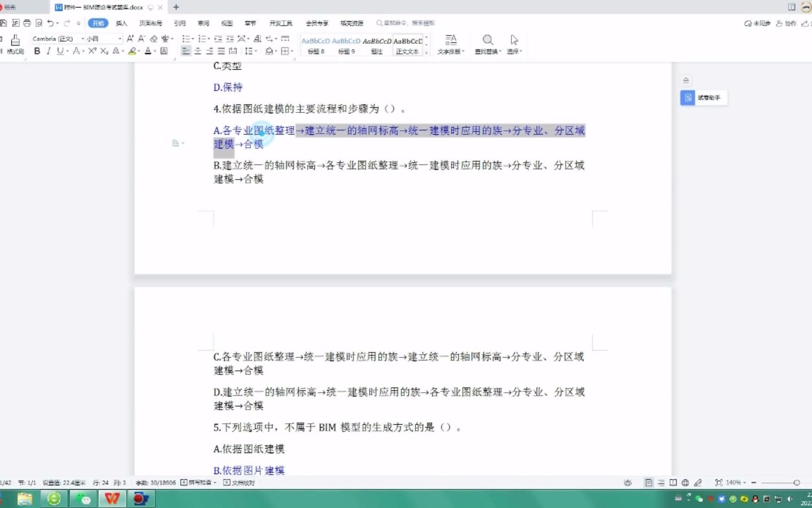Justify the paragraph text
Screen dimensions: 812x508
coord(221,51)
